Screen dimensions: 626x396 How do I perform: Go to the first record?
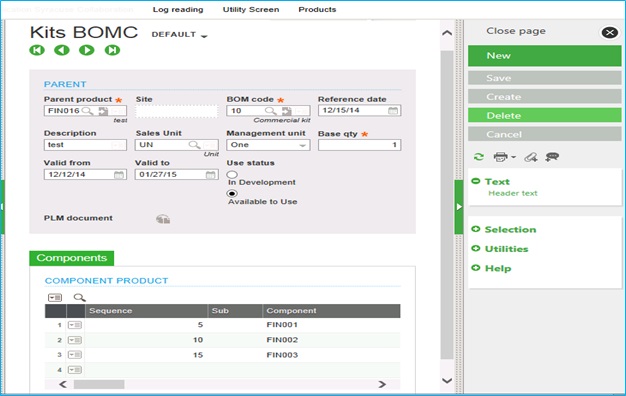pos(37,50)
